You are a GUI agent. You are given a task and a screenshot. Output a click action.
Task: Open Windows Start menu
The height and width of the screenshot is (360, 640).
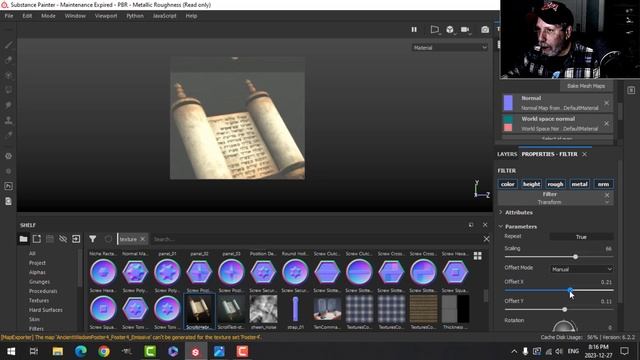pos(11,351)
